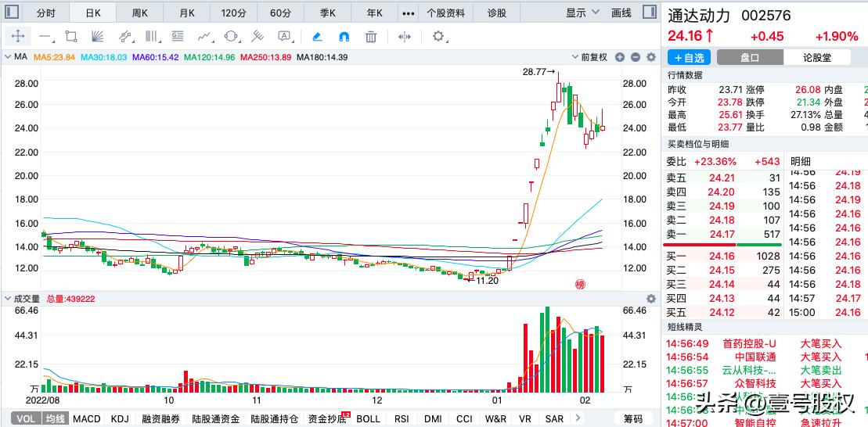This screenshot has height=427, width=868.
Task: Select the 论股堂 panel tab
Action: tap(816, 57)
